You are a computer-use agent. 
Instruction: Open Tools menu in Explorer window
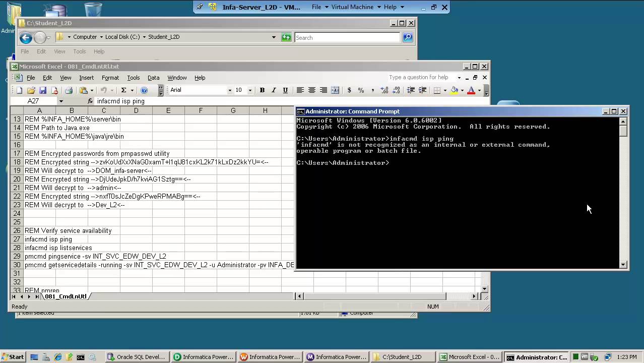[x=80, y=51]
